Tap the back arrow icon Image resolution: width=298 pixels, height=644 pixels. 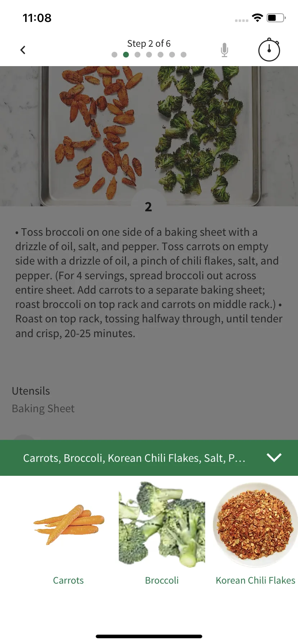coord(23,50)
